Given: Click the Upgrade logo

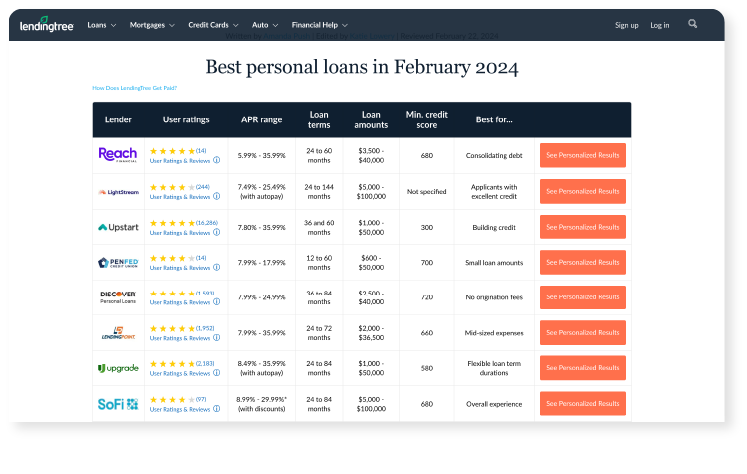Looking at the screenshot, I should click(118, 368).
